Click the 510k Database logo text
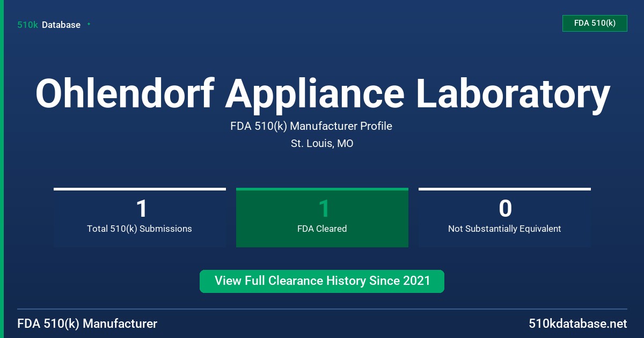 click(x=49, y=25)
